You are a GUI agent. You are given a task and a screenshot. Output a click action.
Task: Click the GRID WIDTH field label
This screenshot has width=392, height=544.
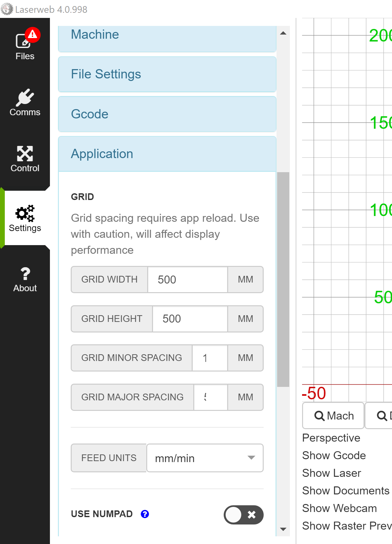(109, 279)
